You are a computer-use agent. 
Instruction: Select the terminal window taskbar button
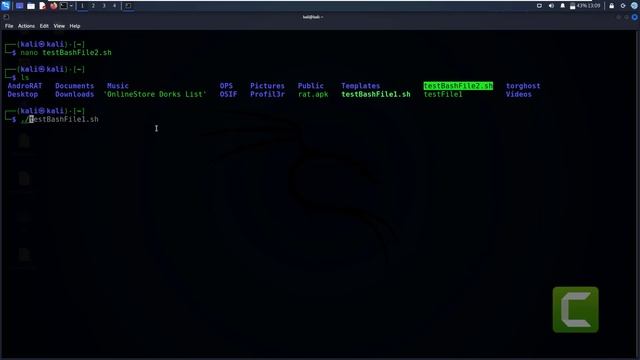128,6
